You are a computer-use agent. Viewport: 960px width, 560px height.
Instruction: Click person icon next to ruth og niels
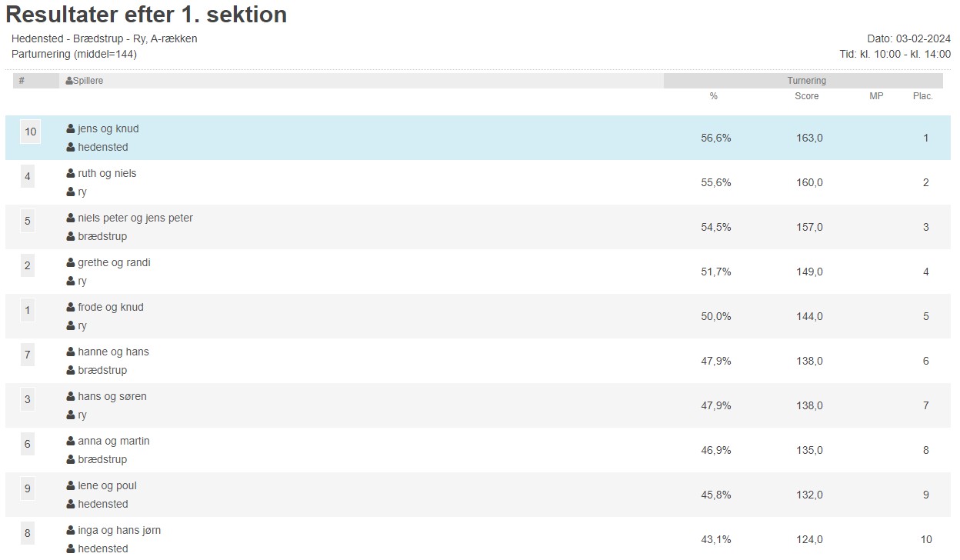pos(71,174)
